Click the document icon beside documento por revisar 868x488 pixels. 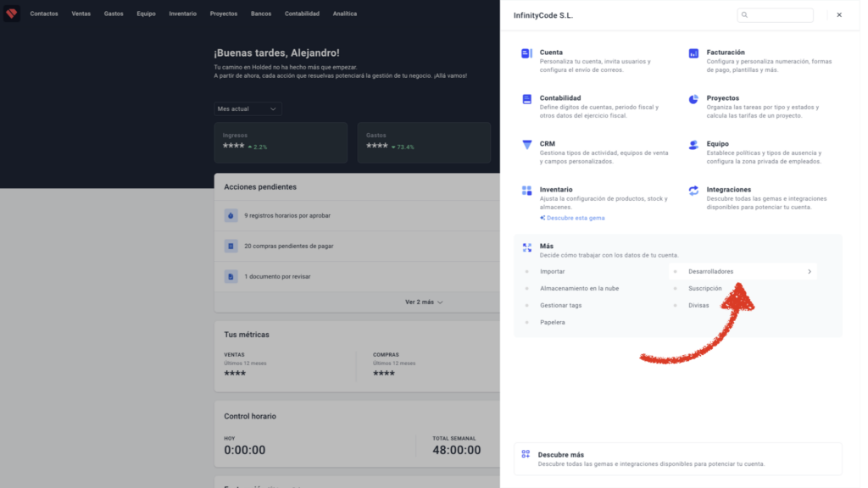[232, 279]
